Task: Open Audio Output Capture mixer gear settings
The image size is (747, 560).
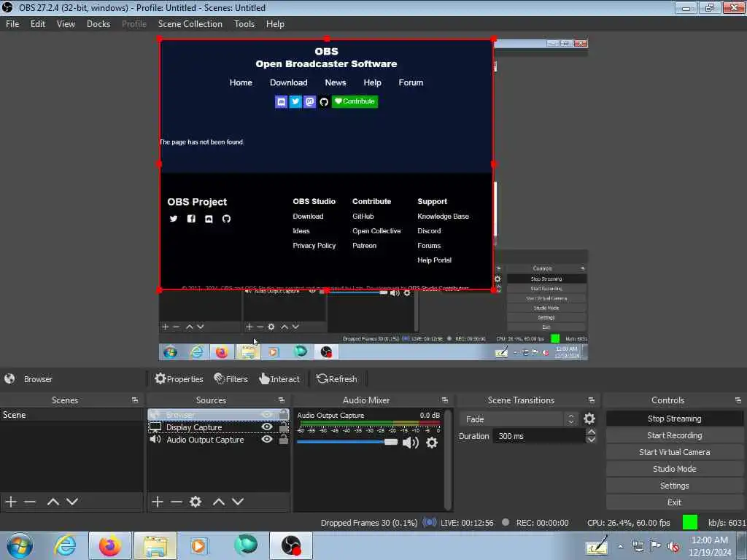Action: coord(432,443)
